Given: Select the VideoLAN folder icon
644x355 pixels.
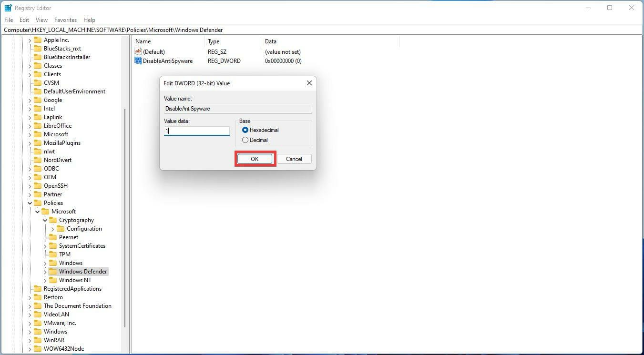Looking at the screenshot, I should click(x=38, y=314).
